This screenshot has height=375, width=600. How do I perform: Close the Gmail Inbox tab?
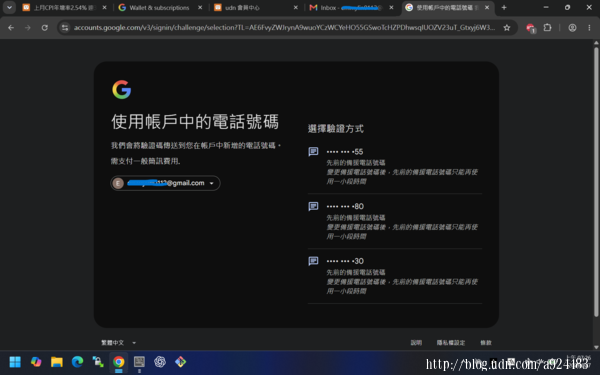pos(391,8)
